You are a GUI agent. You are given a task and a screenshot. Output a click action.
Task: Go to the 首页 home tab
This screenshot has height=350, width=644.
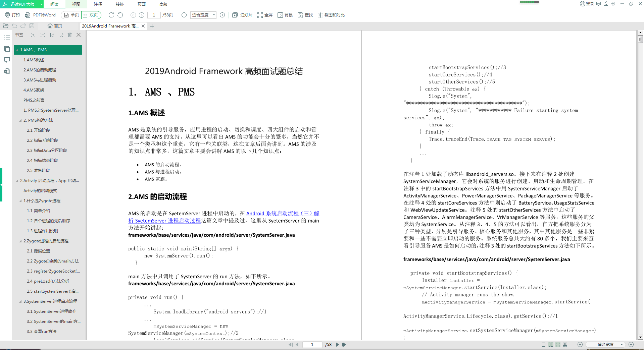point(55,26)
